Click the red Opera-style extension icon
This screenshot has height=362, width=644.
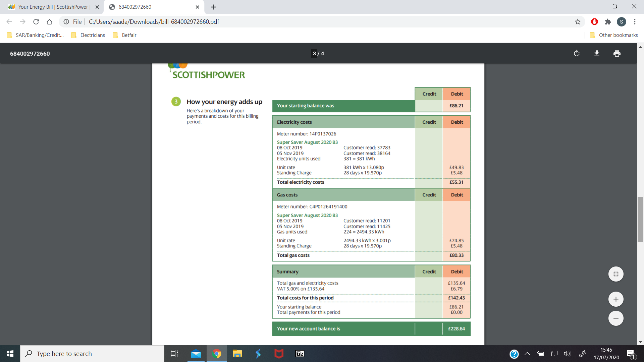[x=594, y=22]
